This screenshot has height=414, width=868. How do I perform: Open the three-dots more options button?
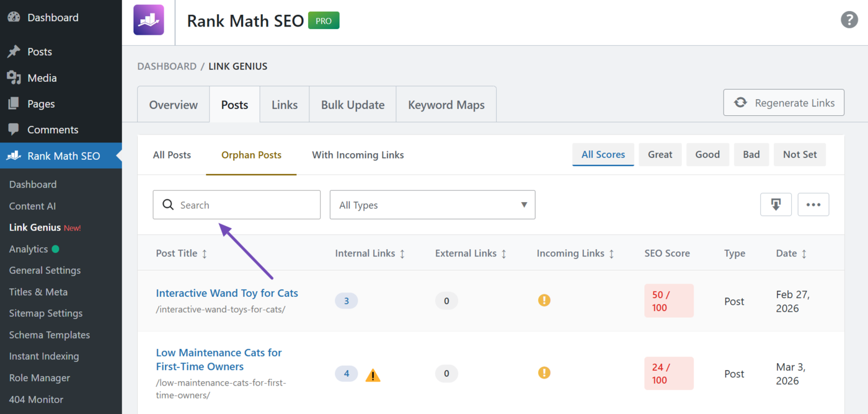[813, 205]
